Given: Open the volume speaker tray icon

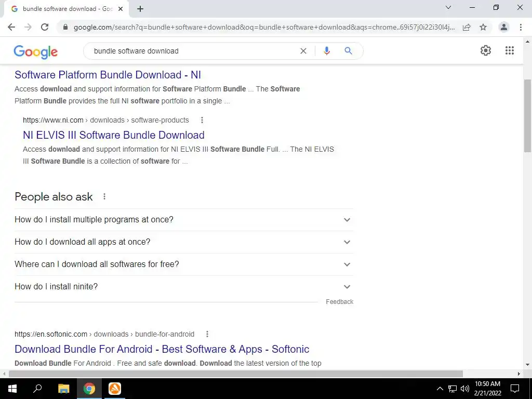Looking at the screenshot, I should (x=465, y=389).
